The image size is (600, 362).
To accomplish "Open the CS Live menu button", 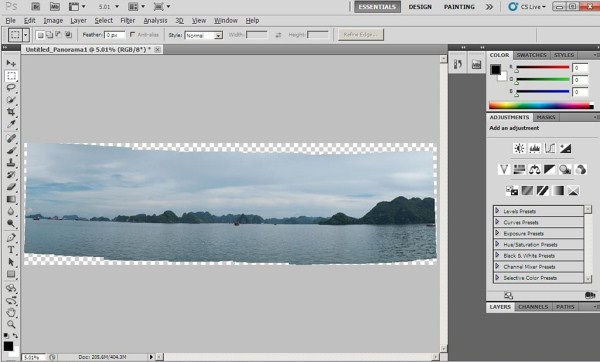I will click(526, 7).
